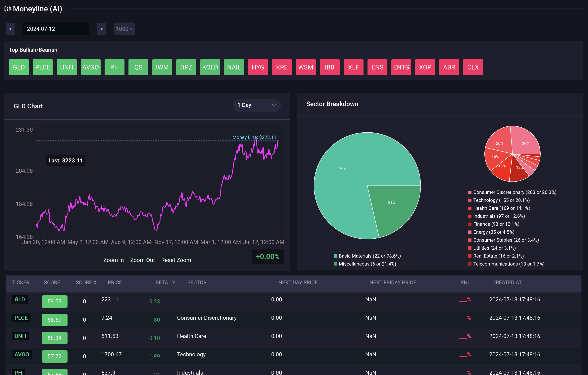Toggle the Basic Materials legend entry
This screenshot has width=588, height=375.
point(367,256)
